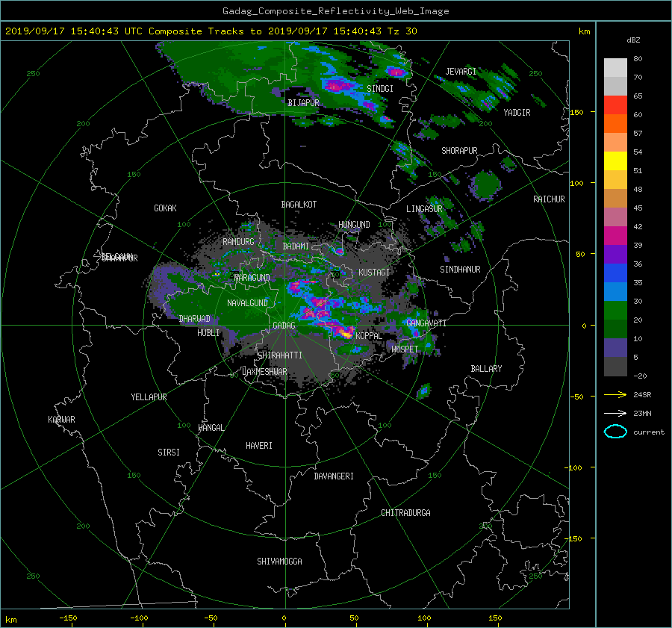Viewport: 672px width, 628px height.
Task: Click the YADGIR city label
Action: click(517, 113)
